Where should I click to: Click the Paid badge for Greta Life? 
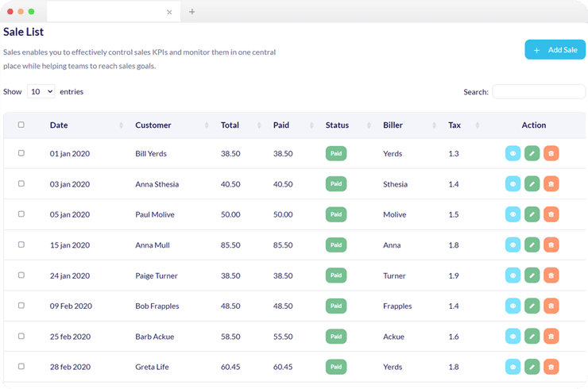[x=336, y=367]
